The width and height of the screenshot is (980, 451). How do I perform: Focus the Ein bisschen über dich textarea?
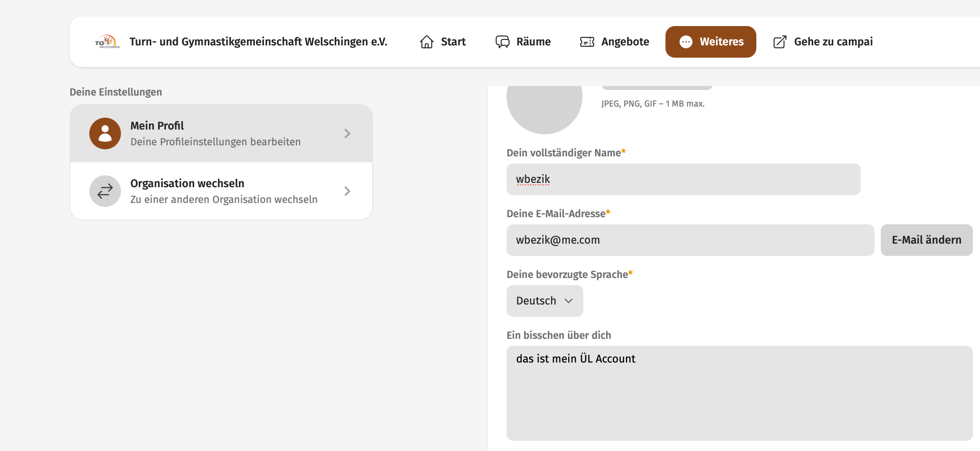(x=739, y=393)
